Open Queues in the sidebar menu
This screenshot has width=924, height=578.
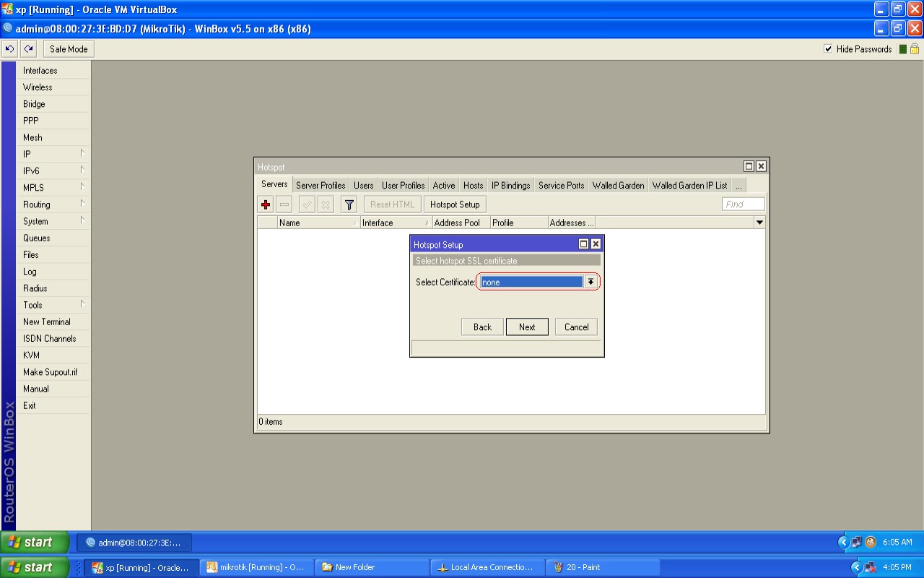54,238
